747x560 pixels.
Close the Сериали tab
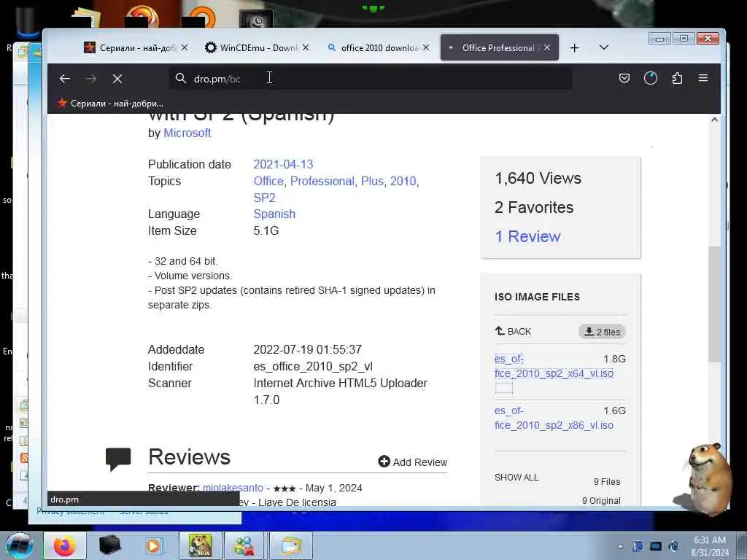tap(185, 47)
